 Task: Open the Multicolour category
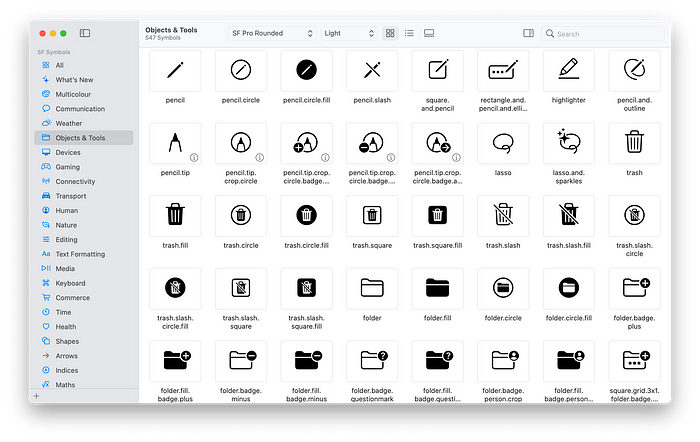click(84, 94)
